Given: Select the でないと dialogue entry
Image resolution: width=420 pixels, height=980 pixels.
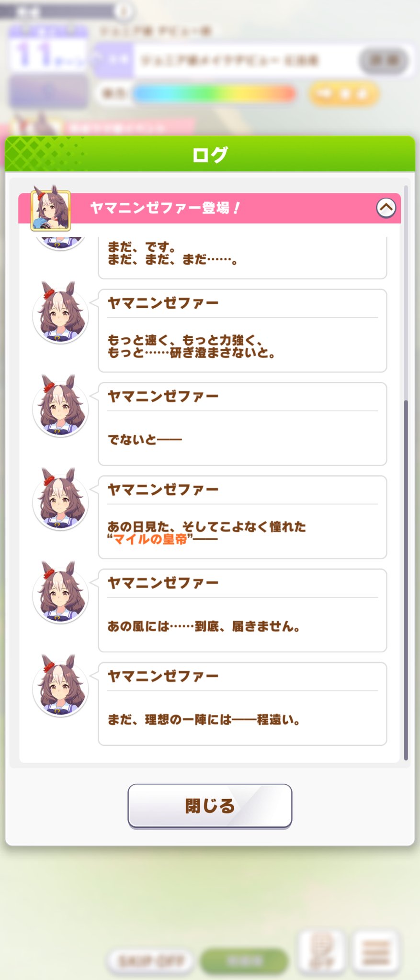Looking at the screenshot, I should point(242,424).
